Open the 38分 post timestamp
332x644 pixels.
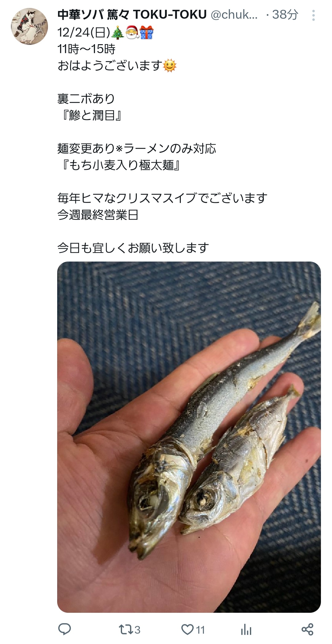(x=285, y=14)
